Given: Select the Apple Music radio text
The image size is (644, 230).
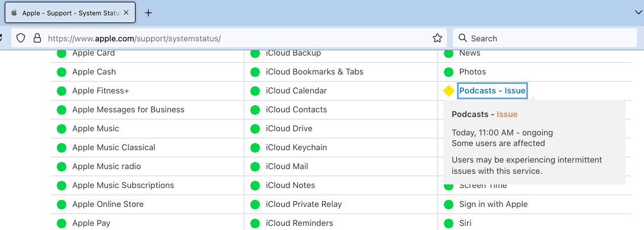Looking at the screenshot, I should [x=107, y=166].
